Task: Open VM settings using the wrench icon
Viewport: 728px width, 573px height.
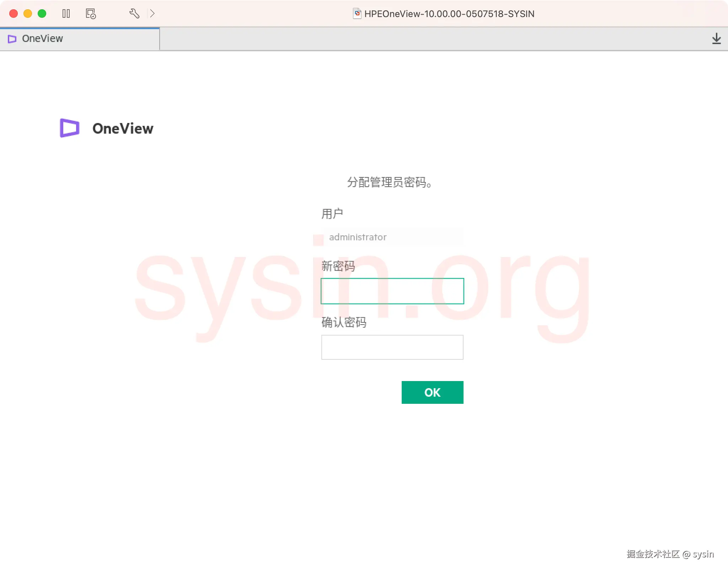Action: [134, 14]
